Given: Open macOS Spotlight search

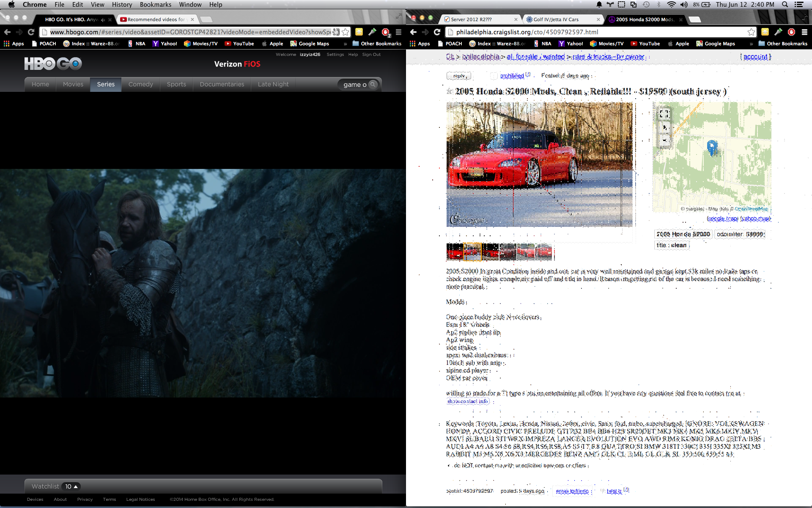Looking at the screenshot, I should point(785,5).
